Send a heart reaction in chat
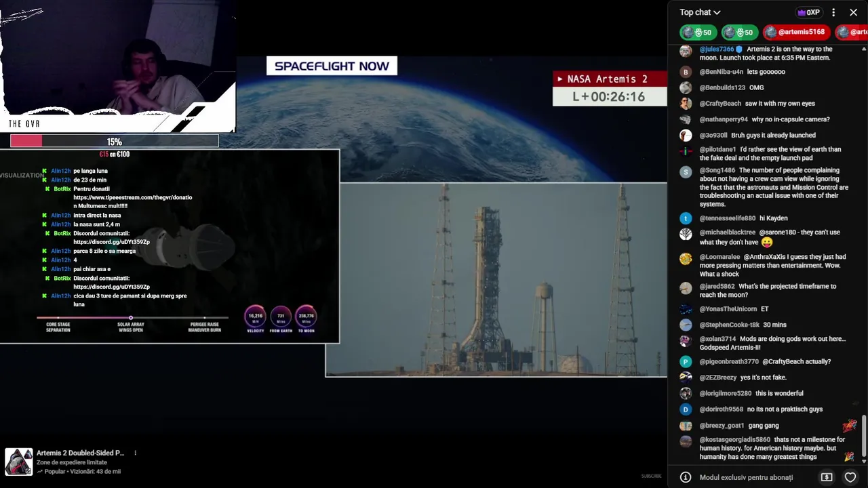 (x=850, y=477)
